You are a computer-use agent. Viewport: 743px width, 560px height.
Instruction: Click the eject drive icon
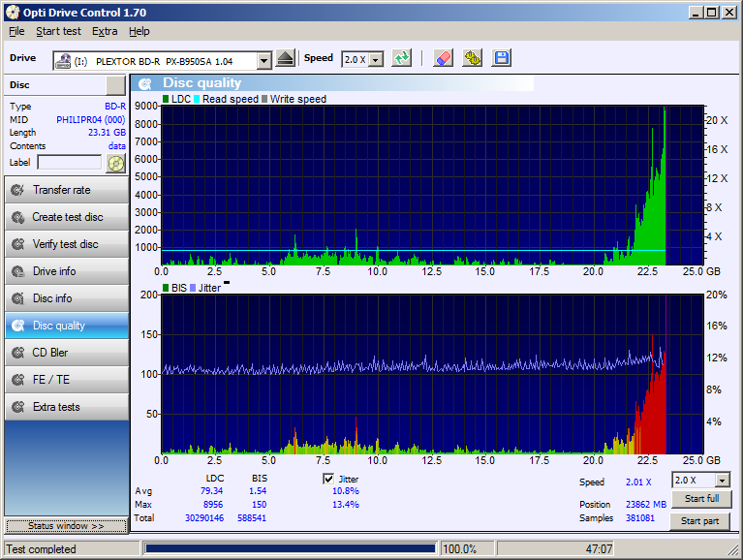285,59
